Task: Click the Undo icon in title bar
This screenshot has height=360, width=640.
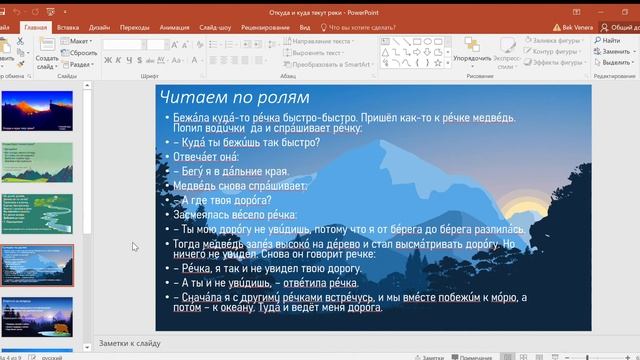Action: 17,12
